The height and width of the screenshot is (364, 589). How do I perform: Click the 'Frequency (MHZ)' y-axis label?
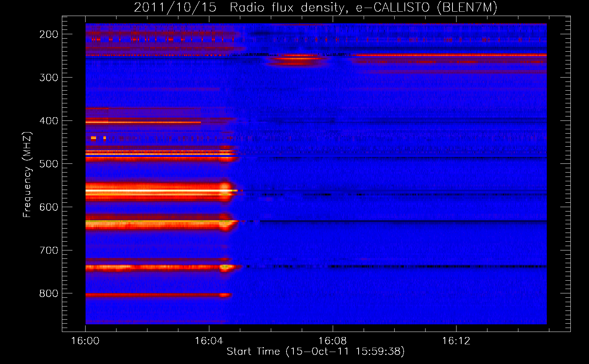click(x=27, y=174)
